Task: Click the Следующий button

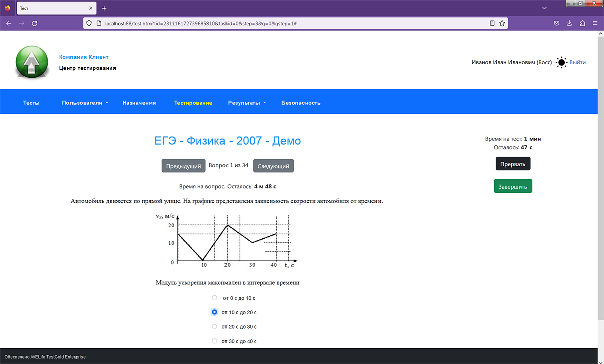Action: pos(273,166)
